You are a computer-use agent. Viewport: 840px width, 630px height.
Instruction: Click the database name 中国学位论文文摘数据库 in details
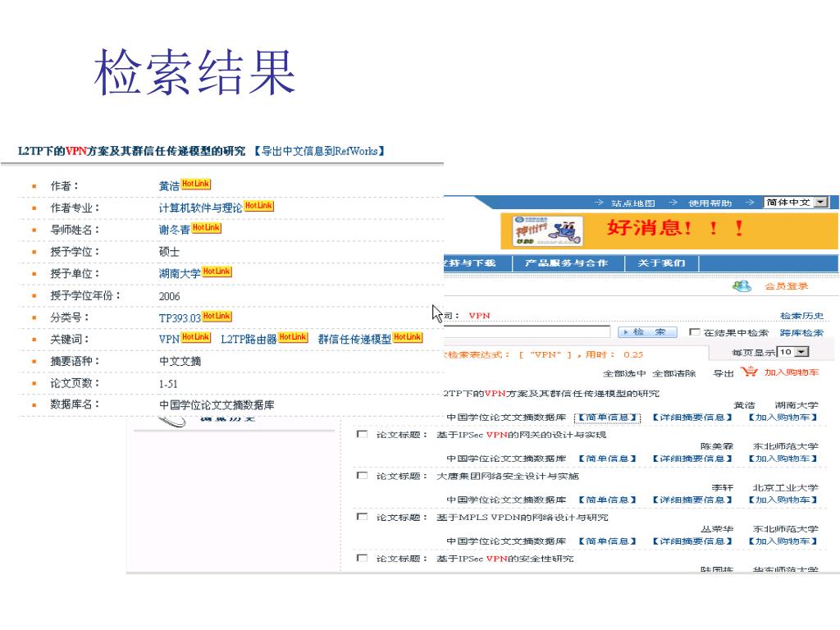point(217,405)
